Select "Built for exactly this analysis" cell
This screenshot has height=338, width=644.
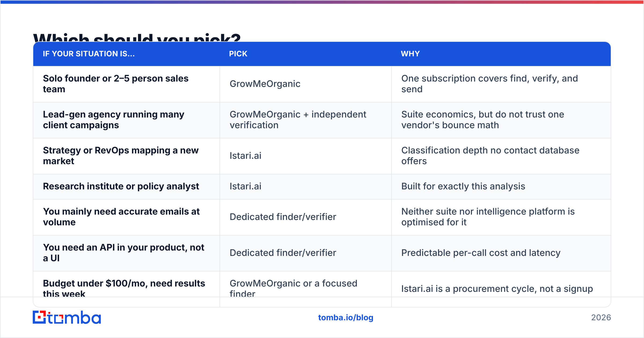501,186
